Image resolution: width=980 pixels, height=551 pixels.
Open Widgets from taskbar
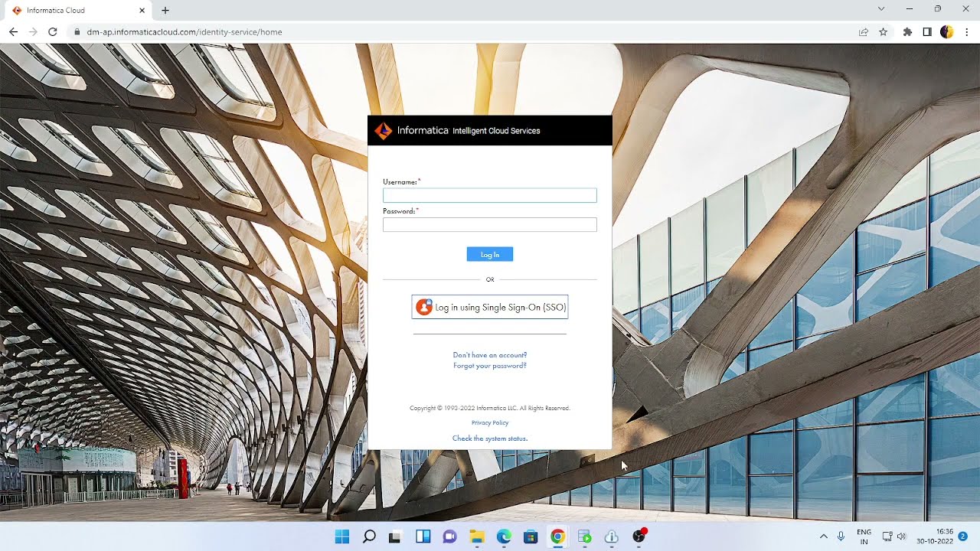423,536
